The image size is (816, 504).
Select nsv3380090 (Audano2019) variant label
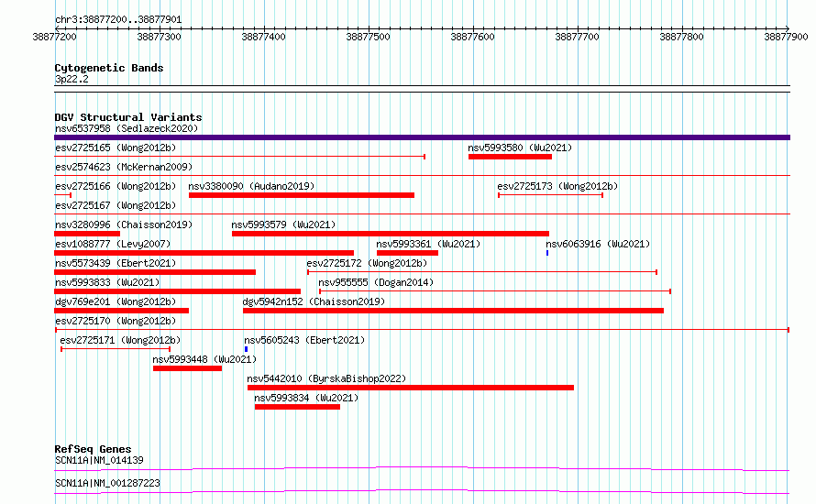(251, 186)
